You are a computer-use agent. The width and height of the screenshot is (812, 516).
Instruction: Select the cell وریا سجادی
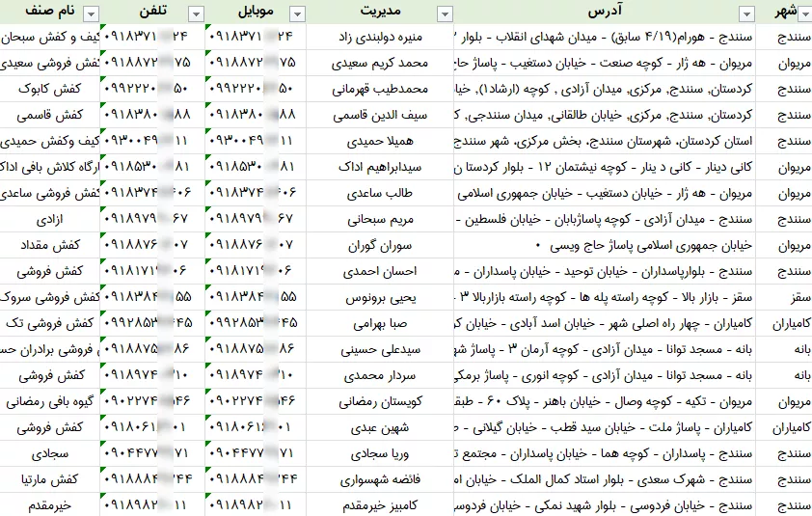point(380,453)
